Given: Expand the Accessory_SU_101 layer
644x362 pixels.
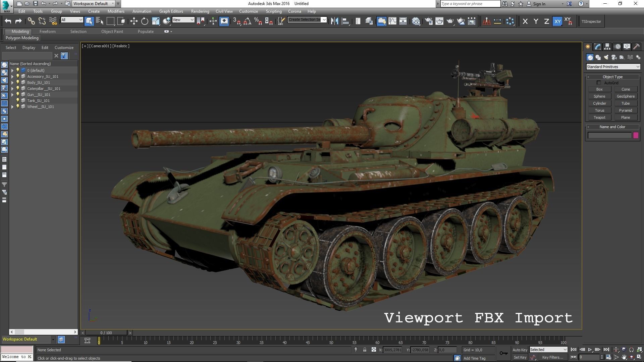Looking at the screenshot, I should click(x=12, y=76).
